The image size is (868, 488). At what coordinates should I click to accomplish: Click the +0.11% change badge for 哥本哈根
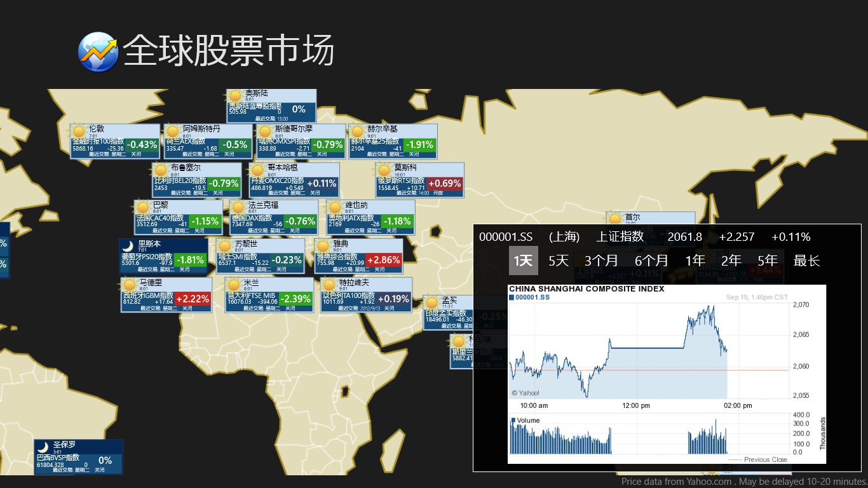pyautogui.click(x=322, y=184)
